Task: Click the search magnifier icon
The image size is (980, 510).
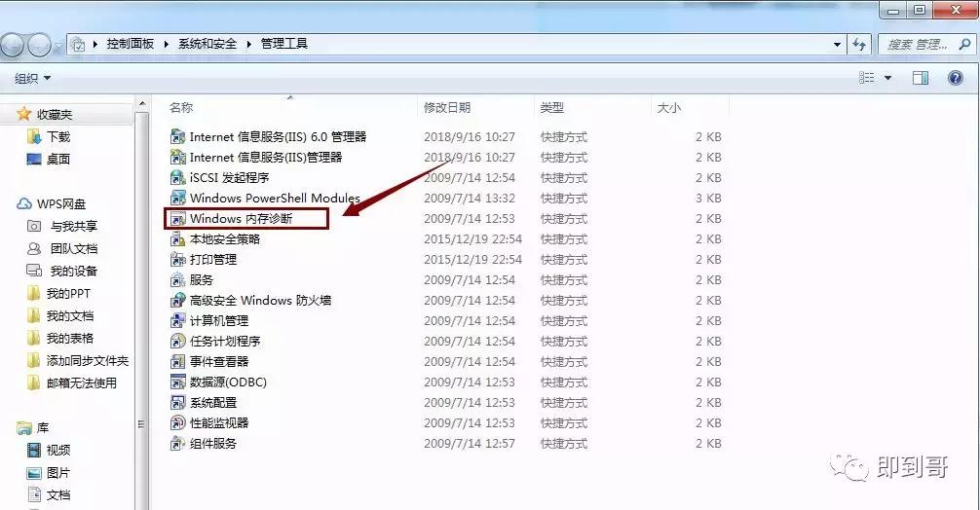Action: (964, 45)
